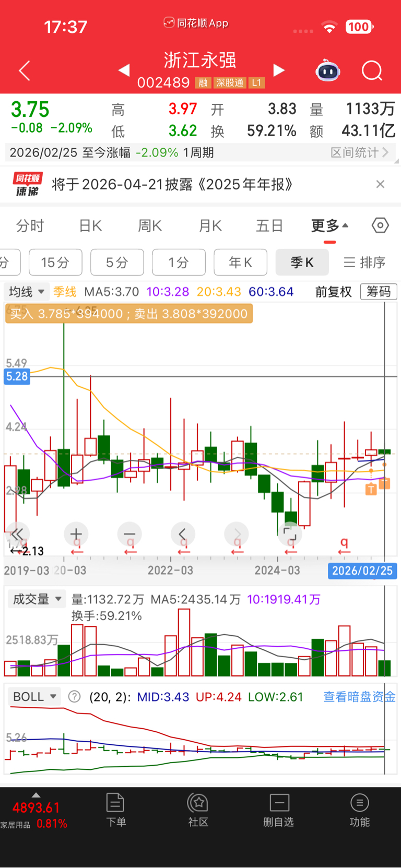Tap the 2026/02/25 date label
This screenshot has height=868, width=401.
(362, 570)
